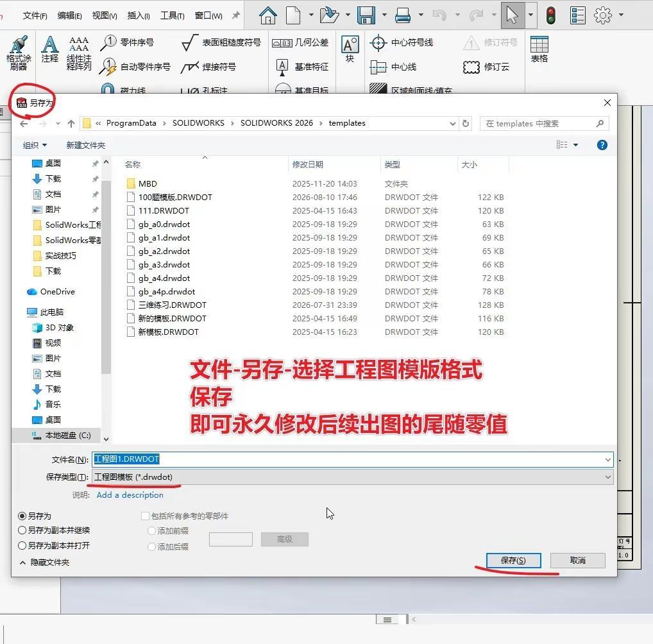Click the Add a description link

point(130,495)
